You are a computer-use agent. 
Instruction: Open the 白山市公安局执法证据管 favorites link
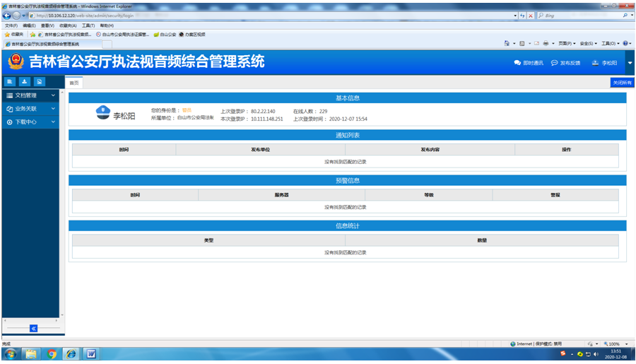point(122,35)
